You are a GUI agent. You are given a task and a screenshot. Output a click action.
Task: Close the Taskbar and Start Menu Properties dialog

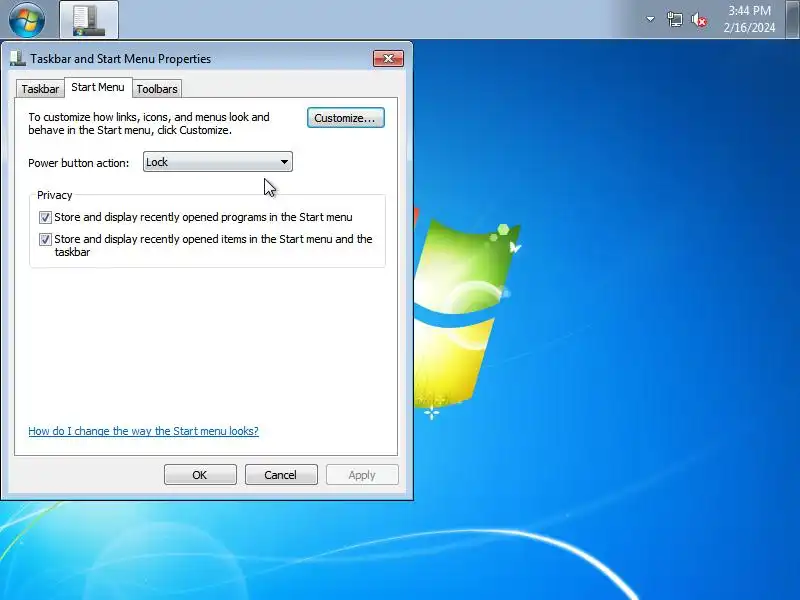point(388,58)
